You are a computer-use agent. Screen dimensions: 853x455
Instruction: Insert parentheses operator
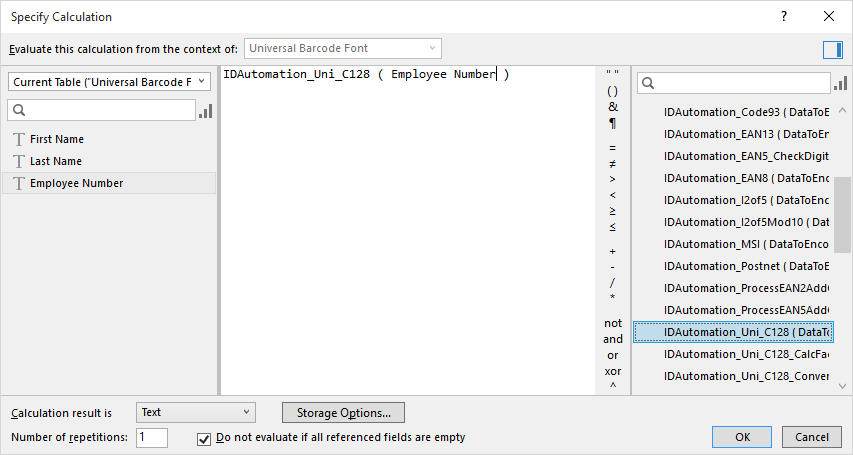(x=613, y=91)
